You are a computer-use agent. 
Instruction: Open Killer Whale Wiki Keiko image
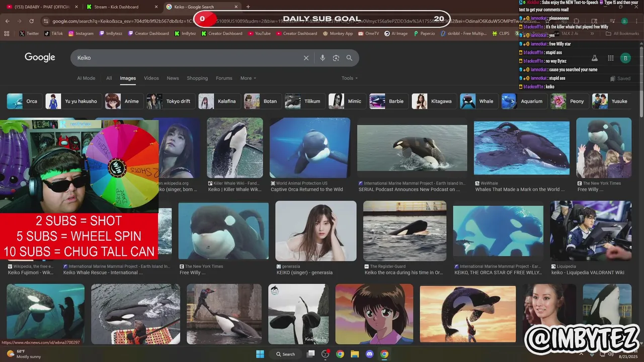coord(235,148)
